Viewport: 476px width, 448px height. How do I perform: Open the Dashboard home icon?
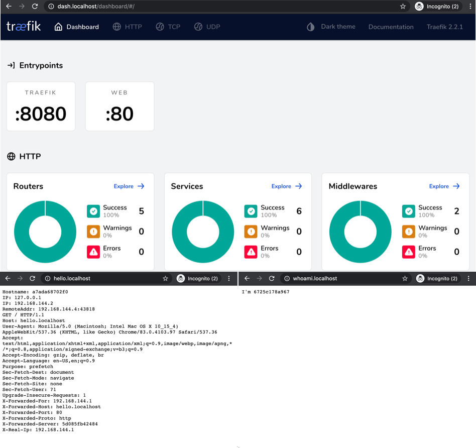click(x=58, y=27)
